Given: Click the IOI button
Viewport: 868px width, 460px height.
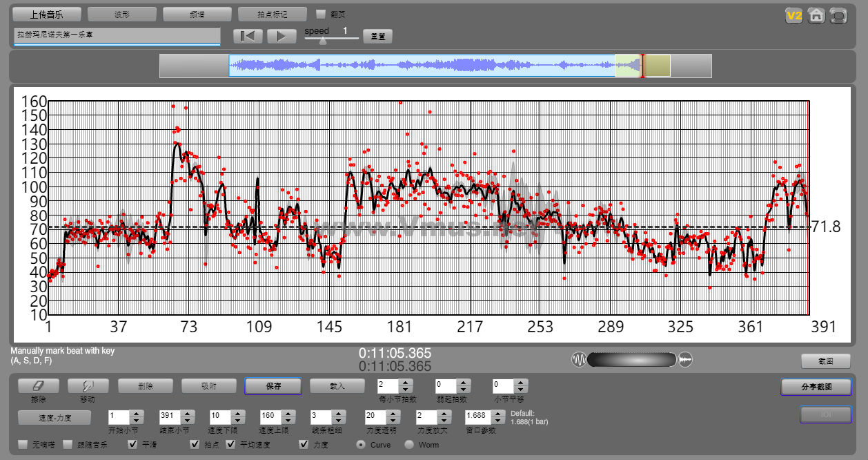Looking at the screenshot, I should 825,414.
